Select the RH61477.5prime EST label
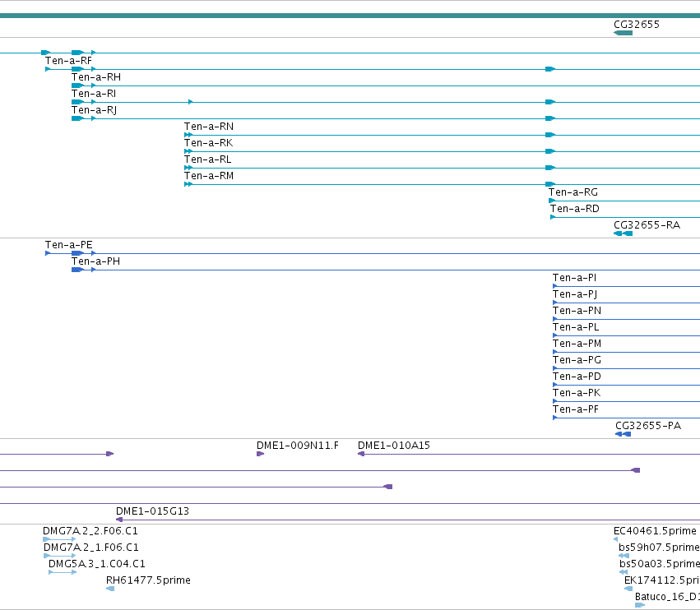 148,580
